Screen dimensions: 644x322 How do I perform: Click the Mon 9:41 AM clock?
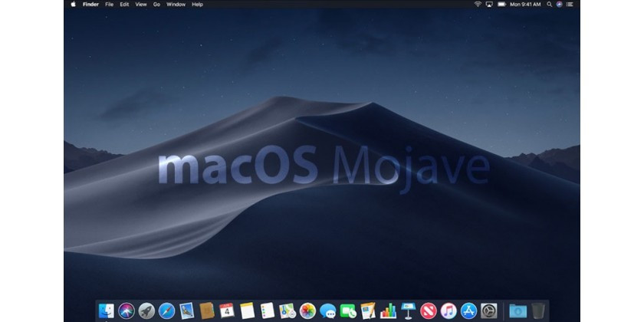(x=526, y=4)
